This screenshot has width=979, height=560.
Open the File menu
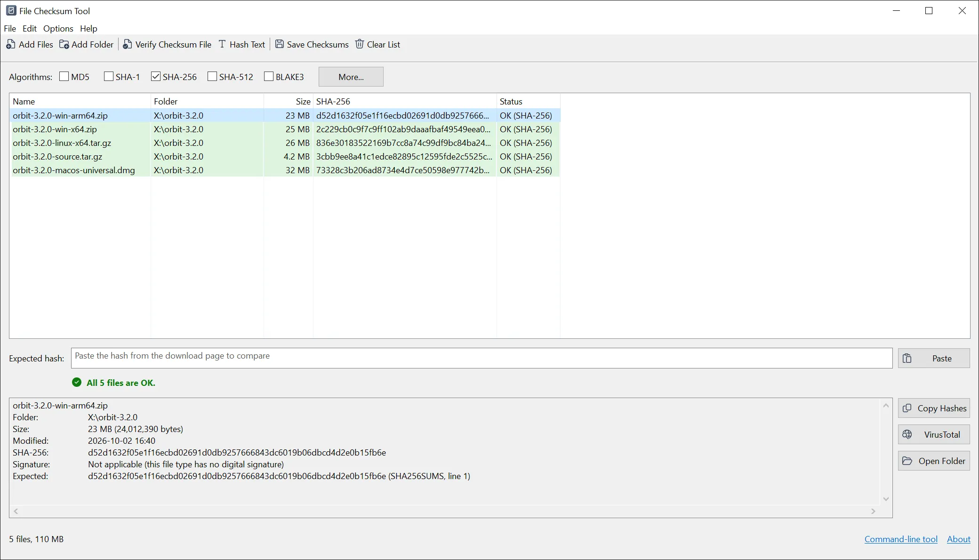pos(10,28)
